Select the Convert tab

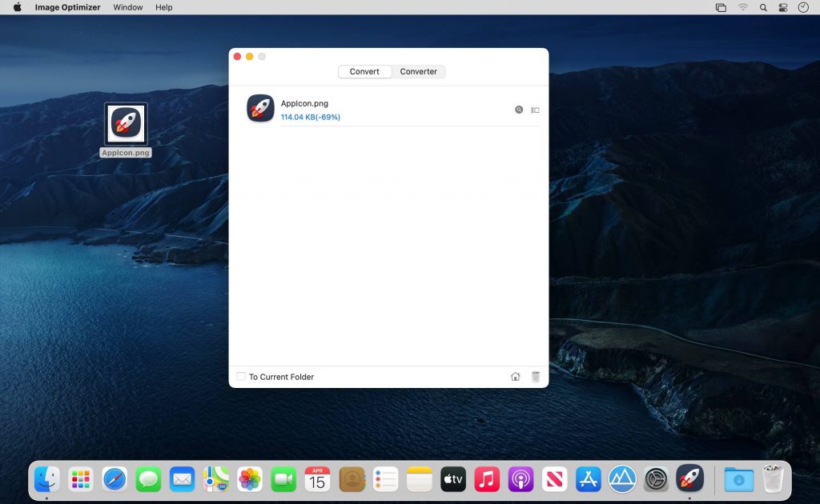(364, 71)
